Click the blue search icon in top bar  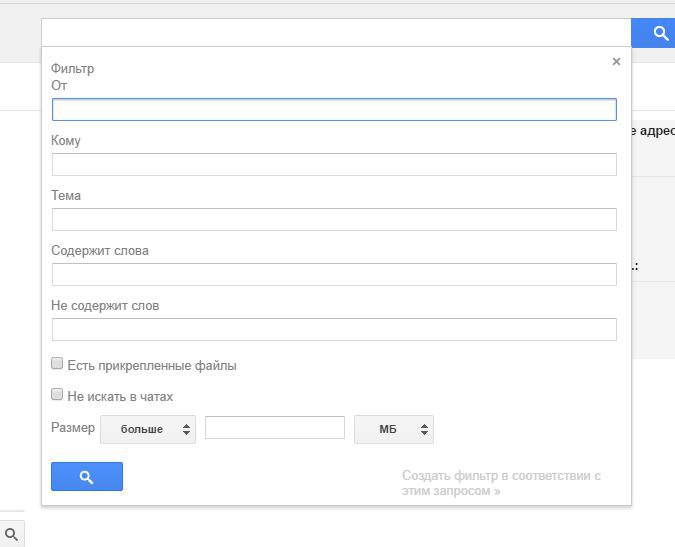pyautogui.click(x=660, y=33)
